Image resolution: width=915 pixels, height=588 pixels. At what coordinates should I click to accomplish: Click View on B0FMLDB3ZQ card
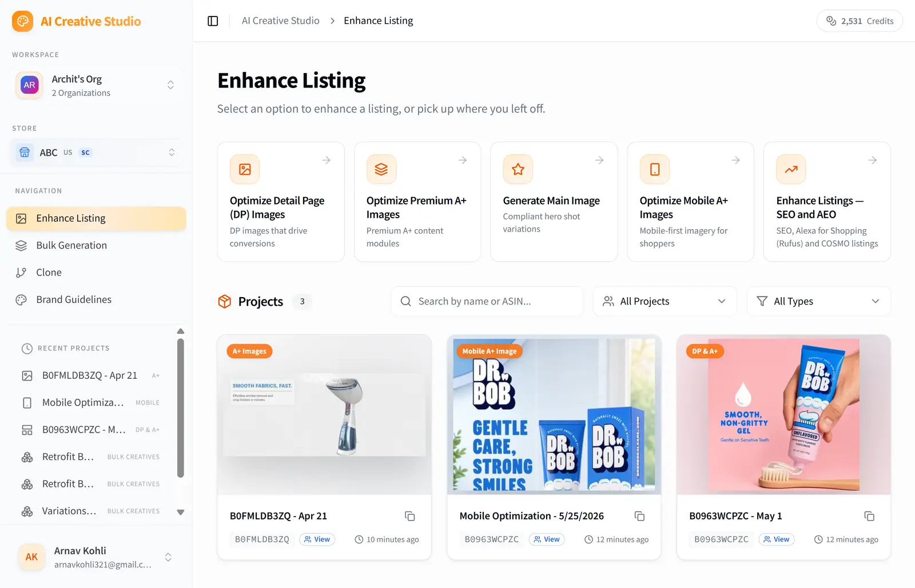point(317,539)
